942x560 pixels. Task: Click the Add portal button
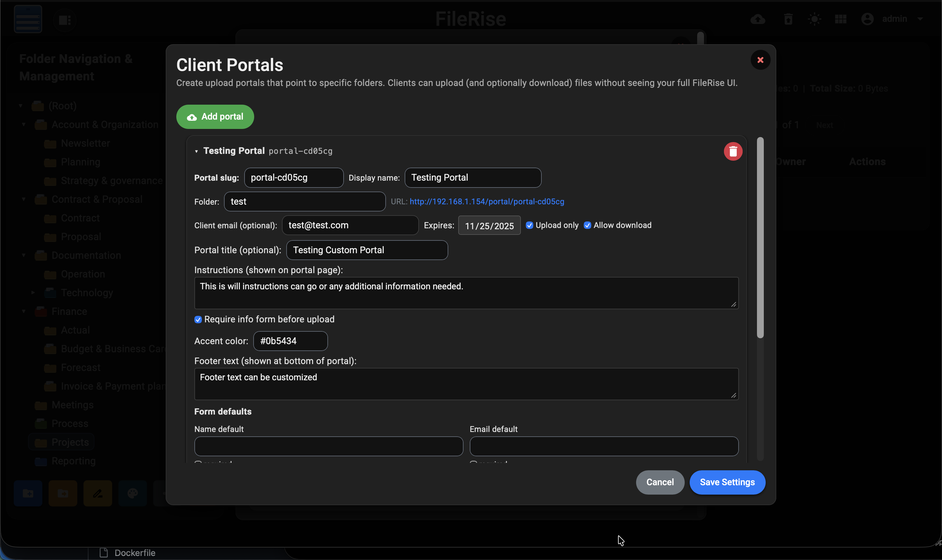click(215, 116)
